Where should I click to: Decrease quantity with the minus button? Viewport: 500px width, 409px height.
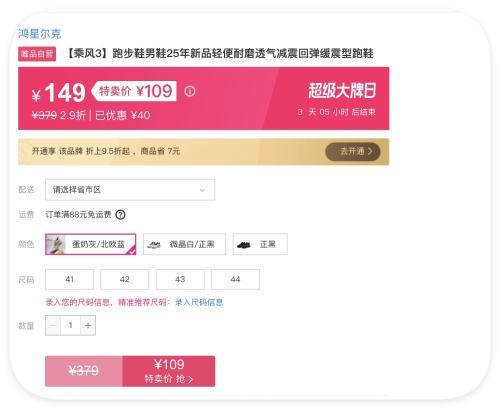tap(53, 325)
